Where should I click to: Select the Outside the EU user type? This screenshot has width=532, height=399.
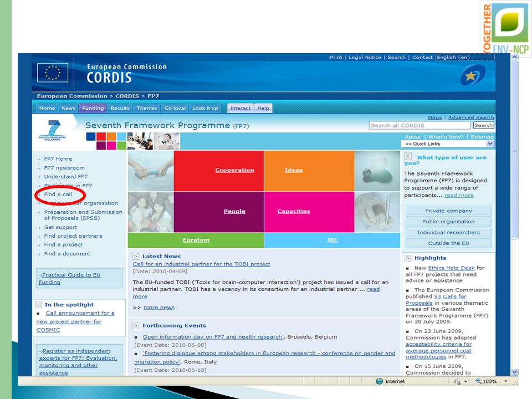448,243
